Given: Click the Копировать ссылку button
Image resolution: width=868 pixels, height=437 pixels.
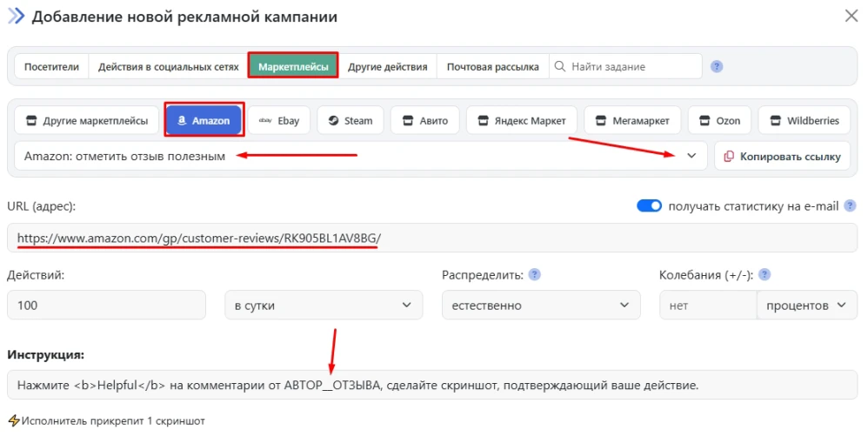Looking at the screenshot, I should point(782,156).
